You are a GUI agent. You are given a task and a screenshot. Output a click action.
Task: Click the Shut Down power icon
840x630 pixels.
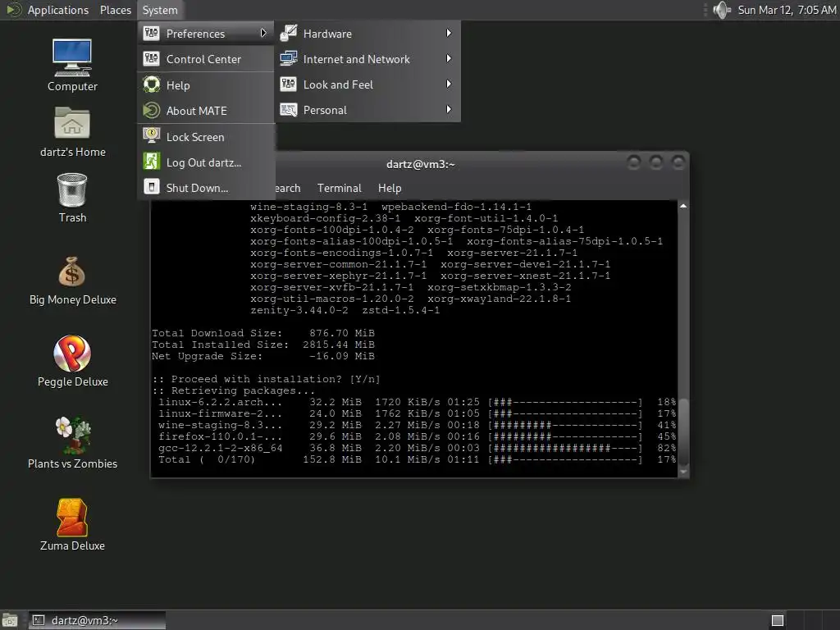tap(152, 187)
